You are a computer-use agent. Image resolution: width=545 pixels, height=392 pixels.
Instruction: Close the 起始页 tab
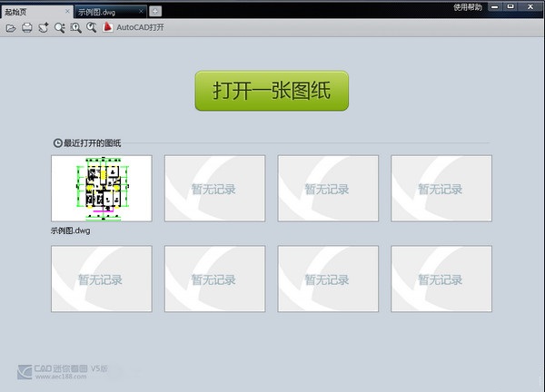pos(67,12)
